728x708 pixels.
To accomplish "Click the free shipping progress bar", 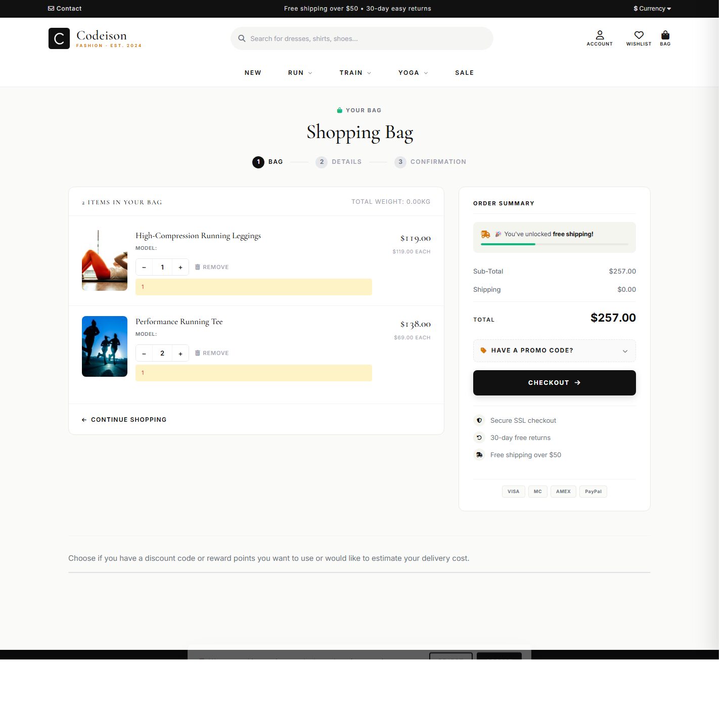I will coord(555,244).
